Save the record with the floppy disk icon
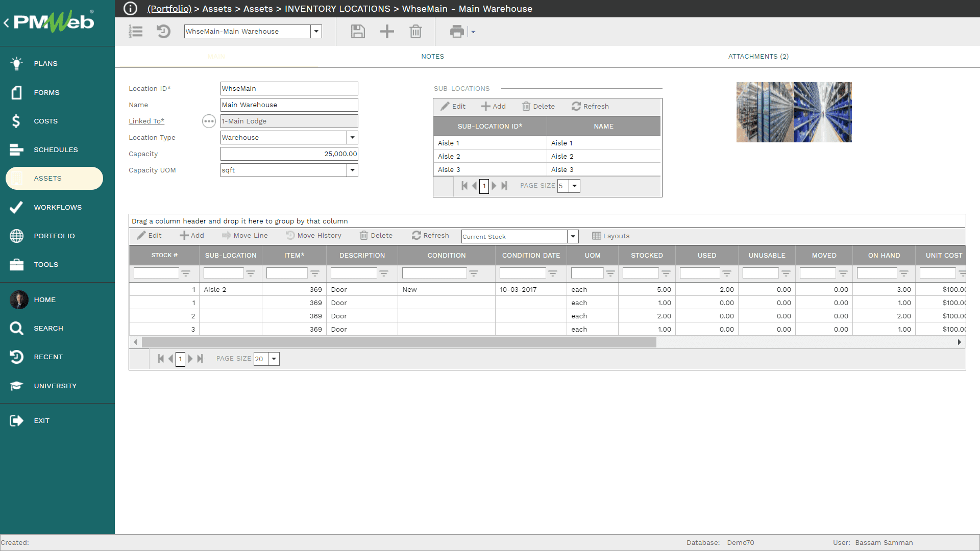This screenshot has height=551, width=980. 358,32
